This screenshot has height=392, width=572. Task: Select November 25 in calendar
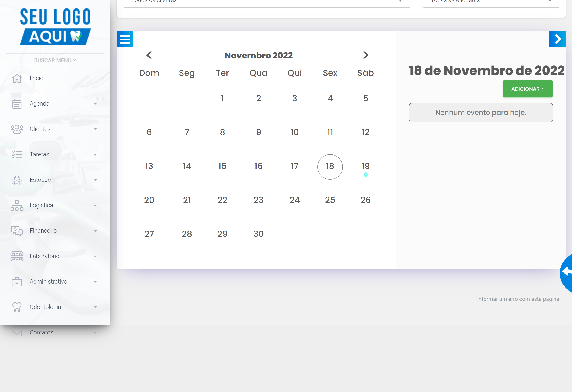point(330,200)
